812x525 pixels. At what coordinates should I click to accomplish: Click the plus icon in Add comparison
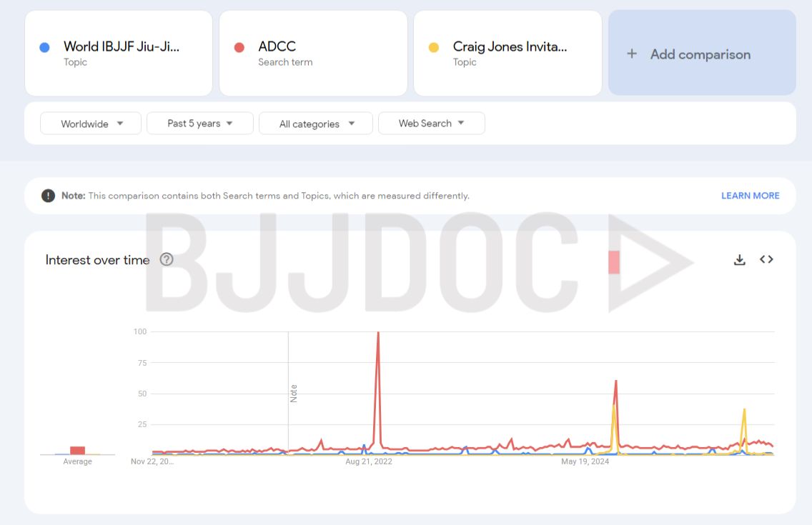click(631, 54)
